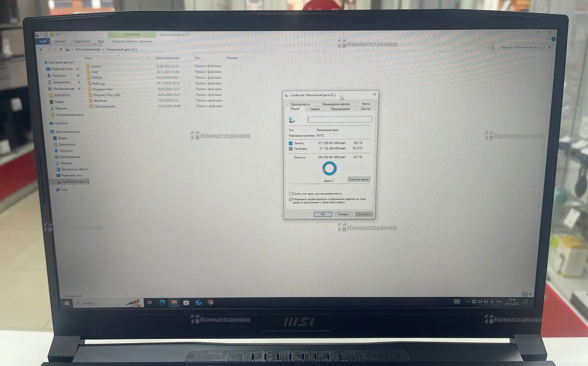Open the 'Вид' ribbon tab
The image size is (588, 366).
(x=101, y=41)
